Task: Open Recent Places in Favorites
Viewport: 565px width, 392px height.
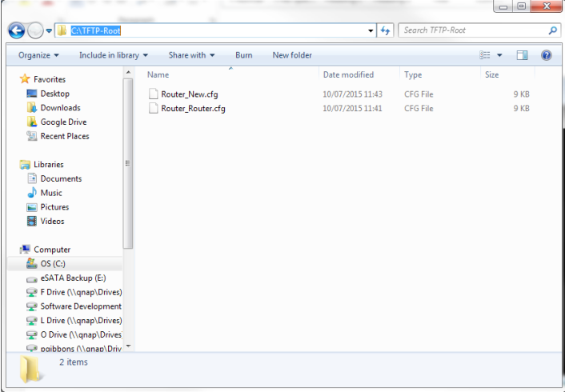Action: click(x=65, y=136)
